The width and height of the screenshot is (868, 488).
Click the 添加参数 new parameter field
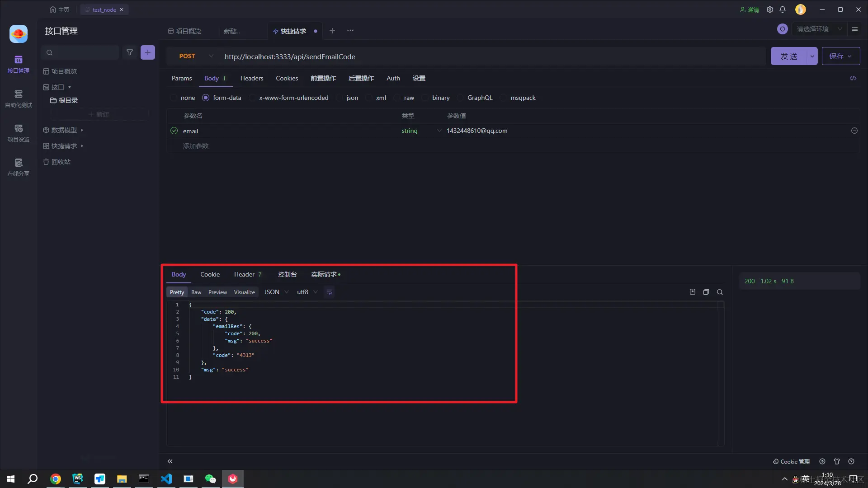click(196, 146)
